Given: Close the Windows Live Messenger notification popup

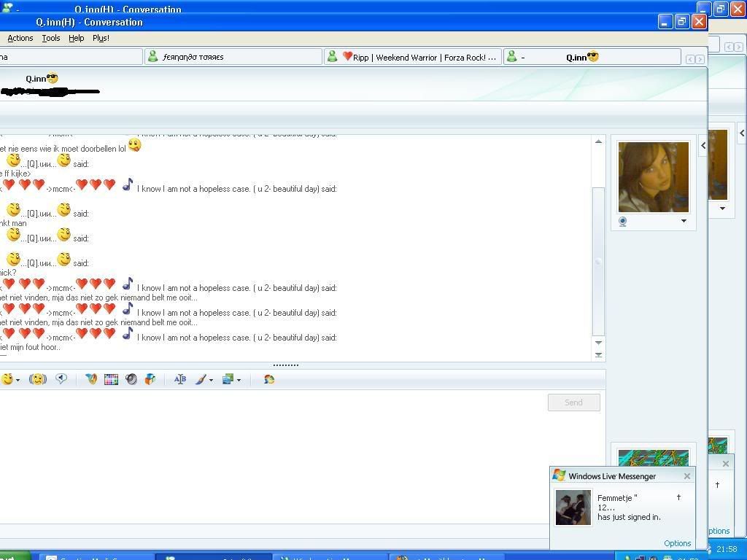Looking at the screenshot, I should [686, 476].
